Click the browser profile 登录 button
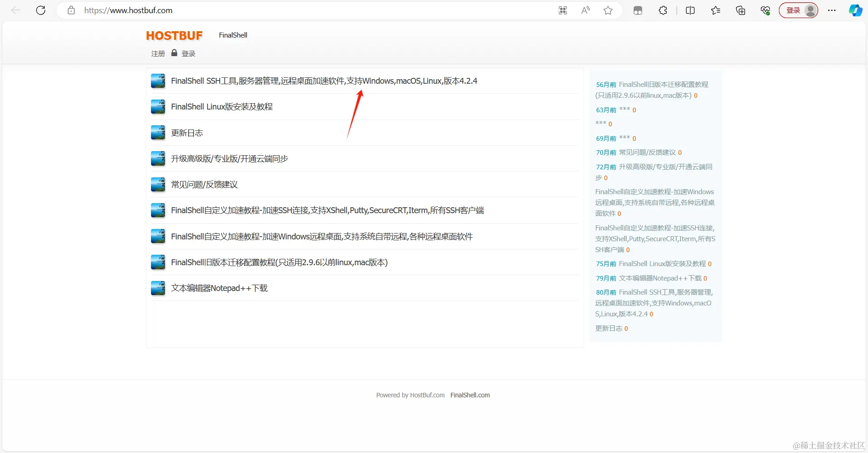The image size is (868, 453). 798,10
